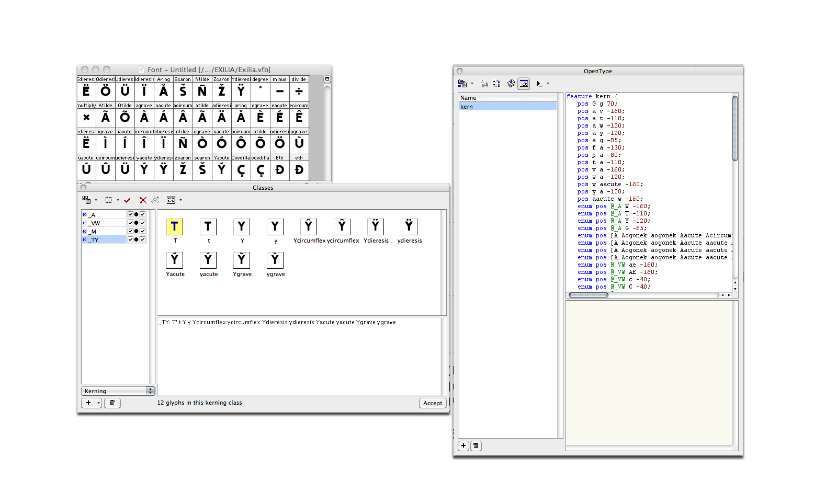Toggle first checkbox of the _A class
The image size is (837, 504).
pos(130,214)
